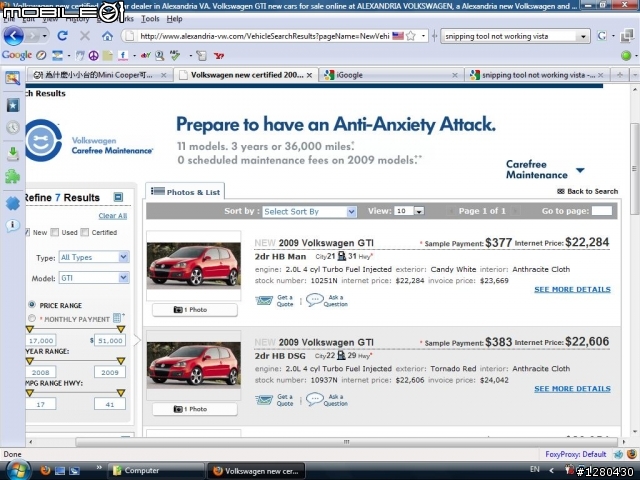The image size is (640, 480).
Task: Open the View 10 per page dropdown
Action: 409,211
